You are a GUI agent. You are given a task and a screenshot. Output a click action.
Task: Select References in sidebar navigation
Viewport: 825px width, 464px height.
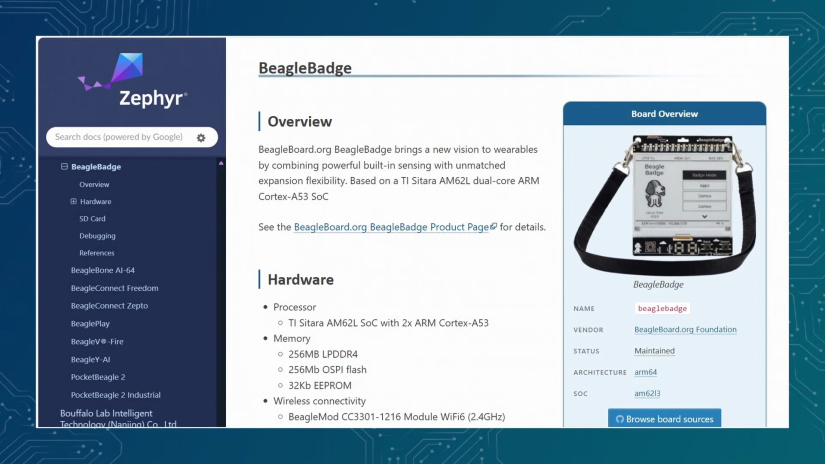pyautogui.click(x=97, y=253)
